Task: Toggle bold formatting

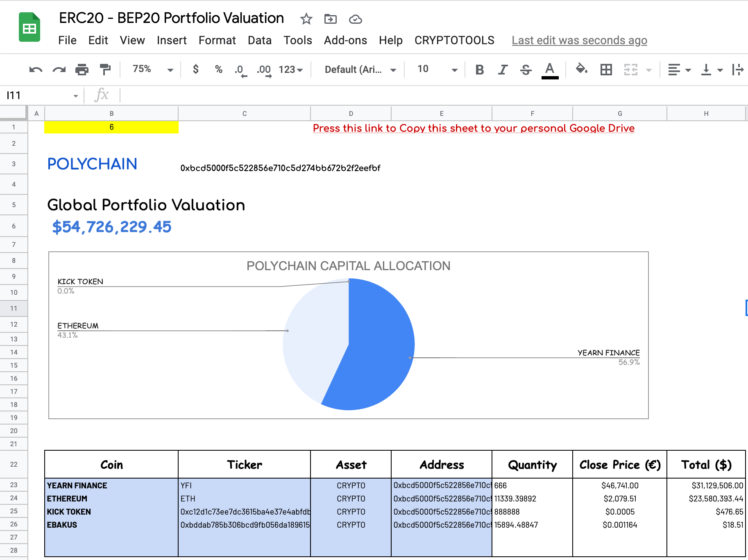Action: (479, 69)
